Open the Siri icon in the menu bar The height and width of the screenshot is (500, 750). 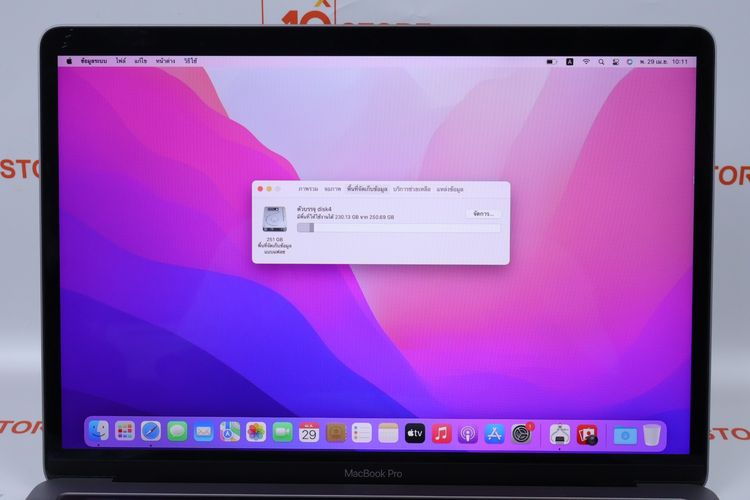(629, 62)
